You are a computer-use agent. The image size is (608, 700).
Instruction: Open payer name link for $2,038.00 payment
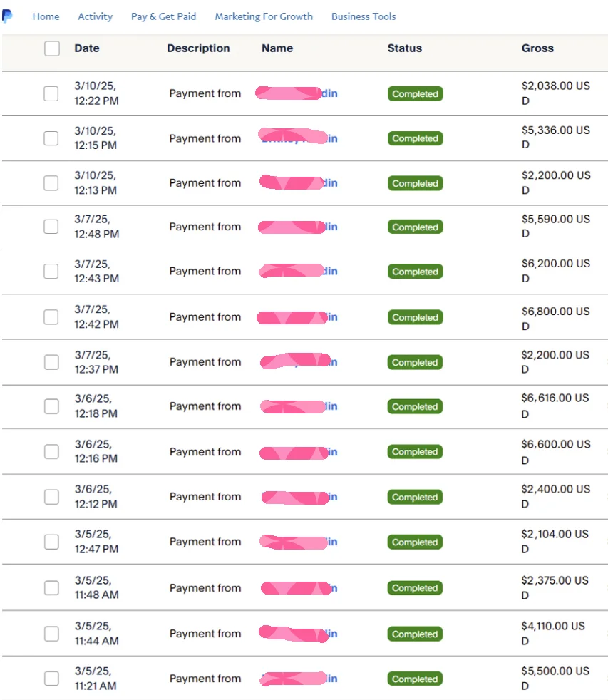tap(297, 93)
